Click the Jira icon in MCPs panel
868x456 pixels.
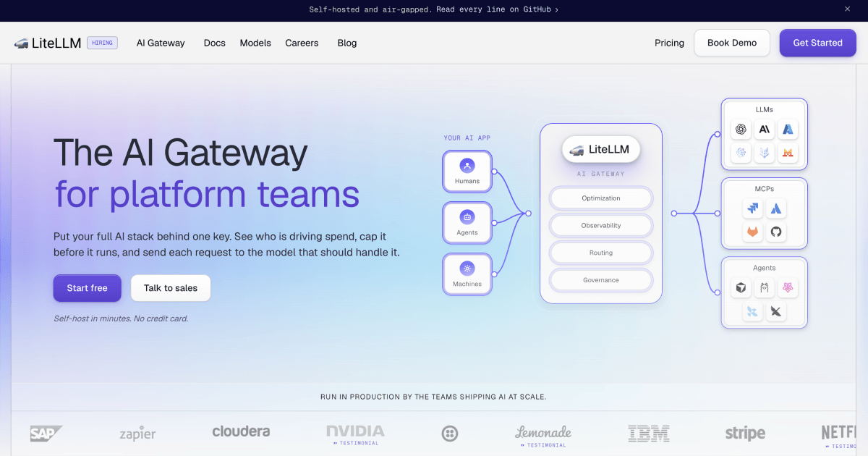pyautogui.click(x=752, y=209)
